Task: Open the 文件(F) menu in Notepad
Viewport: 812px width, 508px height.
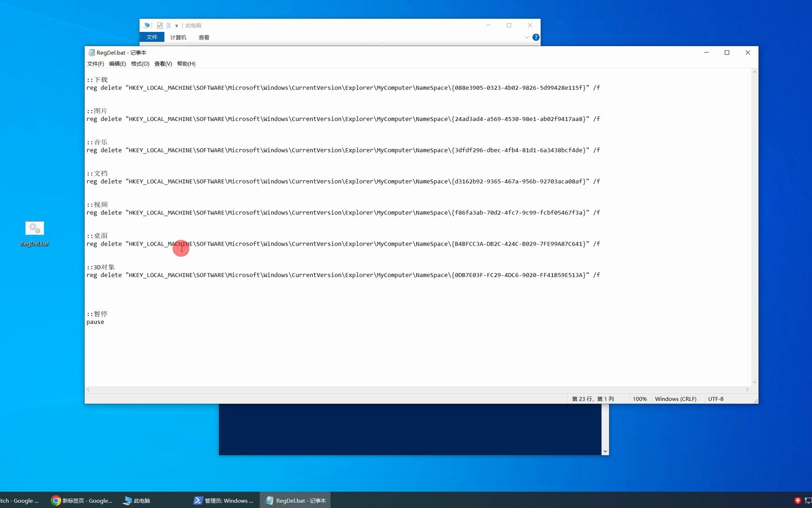Action: 95,63
